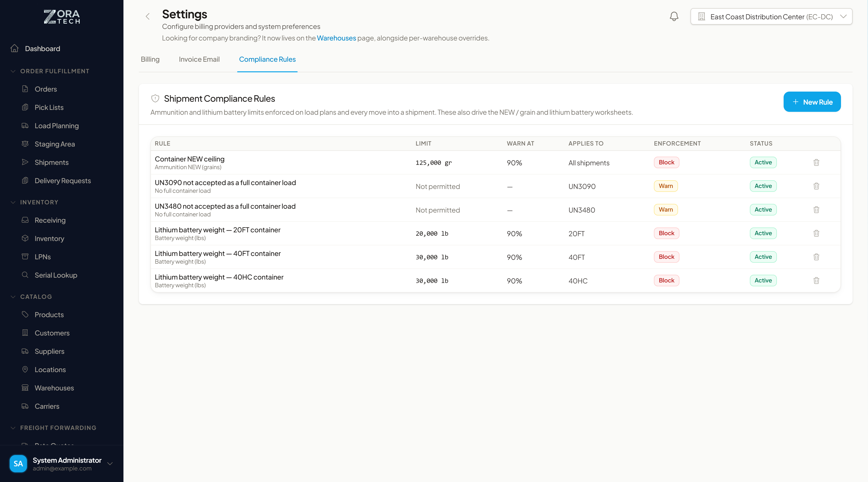
Task: Click the Zora Tech logo
Action: [62, 16]
